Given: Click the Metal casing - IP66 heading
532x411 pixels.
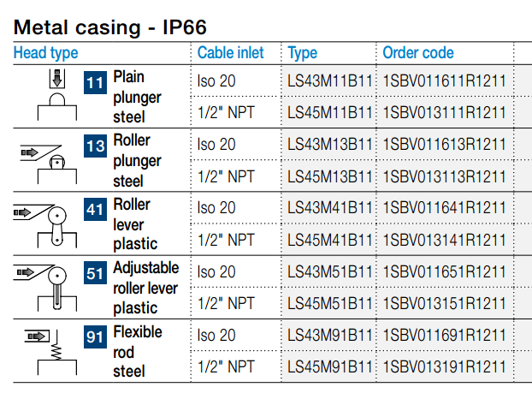Looking at the screenshot, I should (110, 27).
